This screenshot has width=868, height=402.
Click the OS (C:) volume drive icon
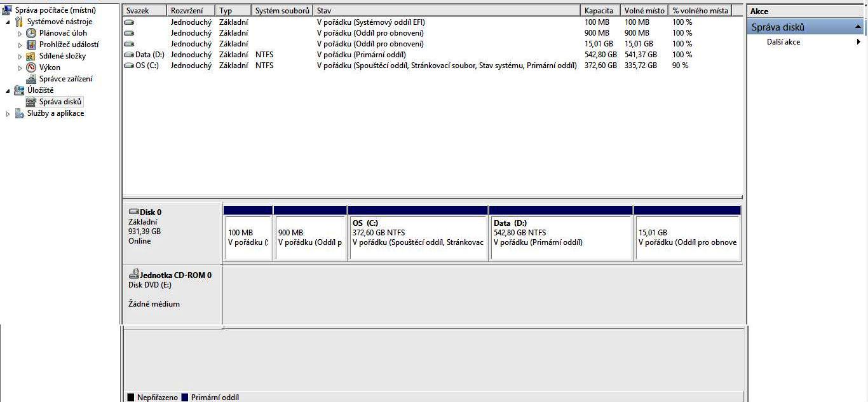129,66
